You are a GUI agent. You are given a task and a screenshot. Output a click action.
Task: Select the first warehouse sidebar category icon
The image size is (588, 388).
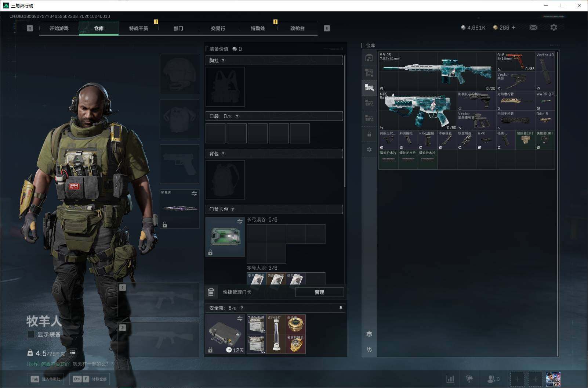369,58
